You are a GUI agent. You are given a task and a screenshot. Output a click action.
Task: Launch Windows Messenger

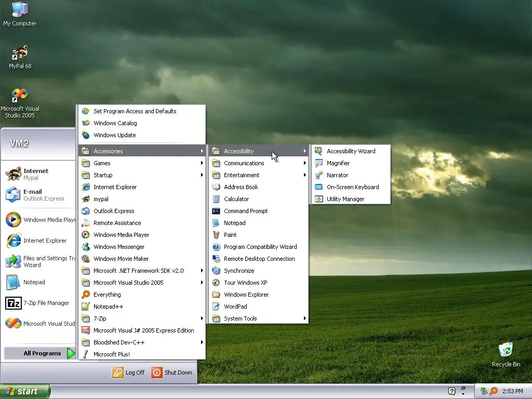(x=142, y=247)
